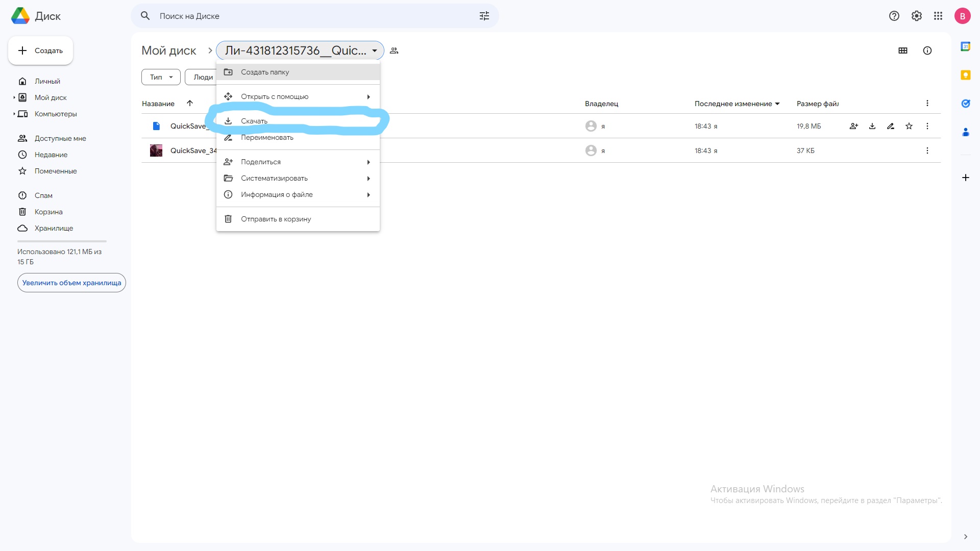Click the share person-add icon on first row

point(854,126)
